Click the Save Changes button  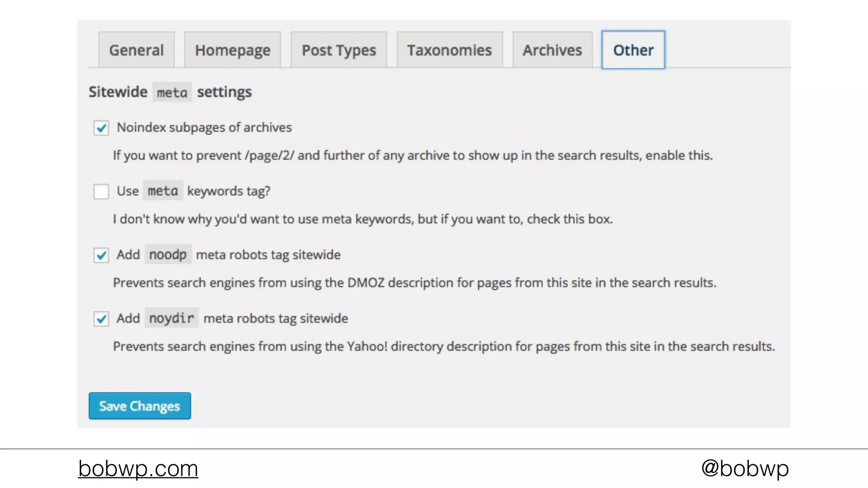tap(139, 406)
